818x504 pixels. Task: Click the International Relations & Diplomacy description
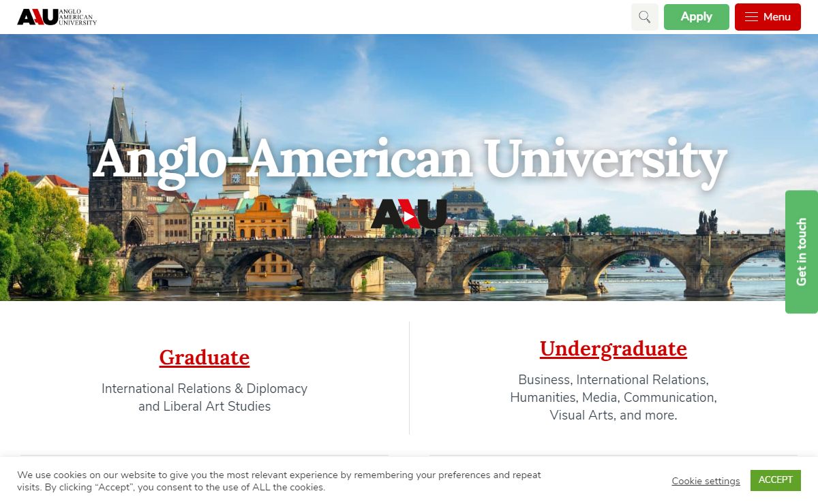[x=204, y=397]
